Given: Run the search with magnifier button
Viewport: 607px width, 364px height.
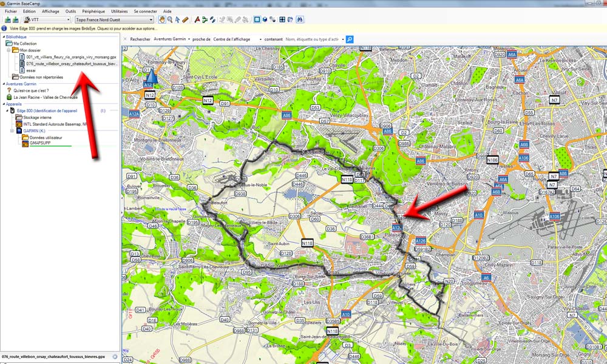Looking at the screenshot, I should tap(350, 39).
